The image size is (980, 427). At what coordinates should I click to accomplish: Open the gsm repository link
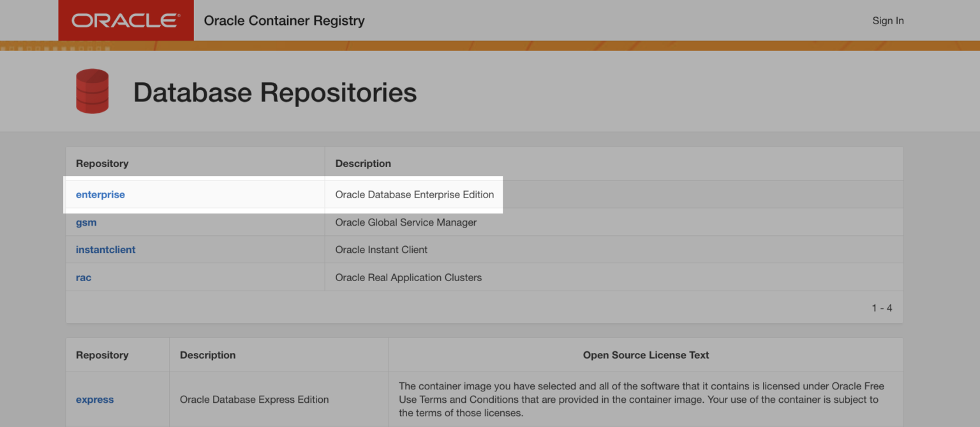tap(86, 222)
